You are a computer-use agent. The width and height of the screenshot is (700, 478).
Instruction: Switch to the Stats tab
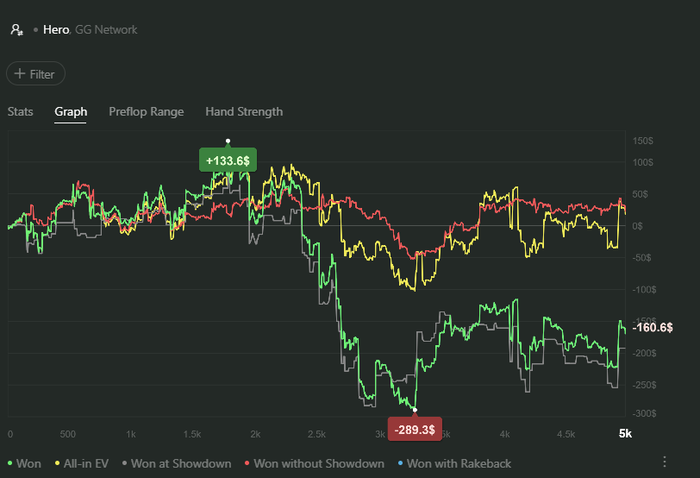(20, 112)
